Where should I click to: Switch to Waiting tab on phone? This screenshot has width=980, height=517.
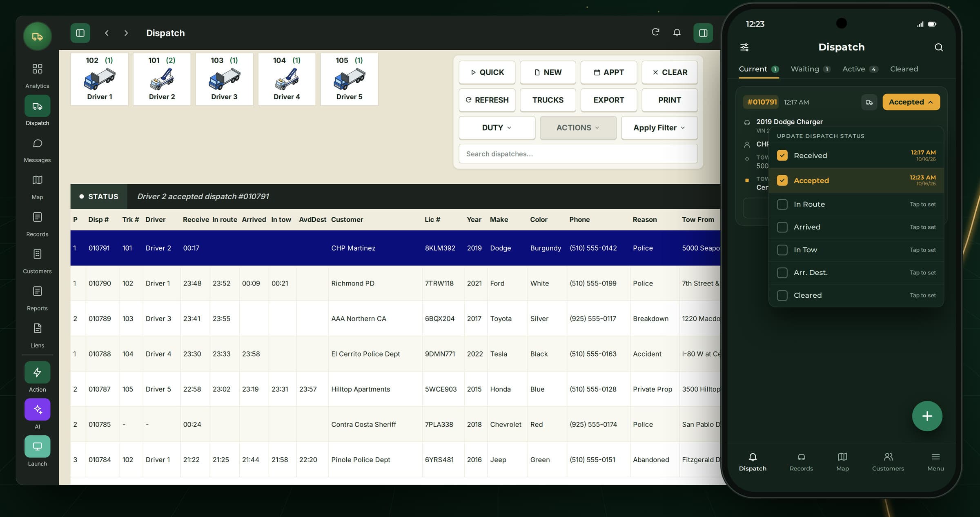pos(811,69)
